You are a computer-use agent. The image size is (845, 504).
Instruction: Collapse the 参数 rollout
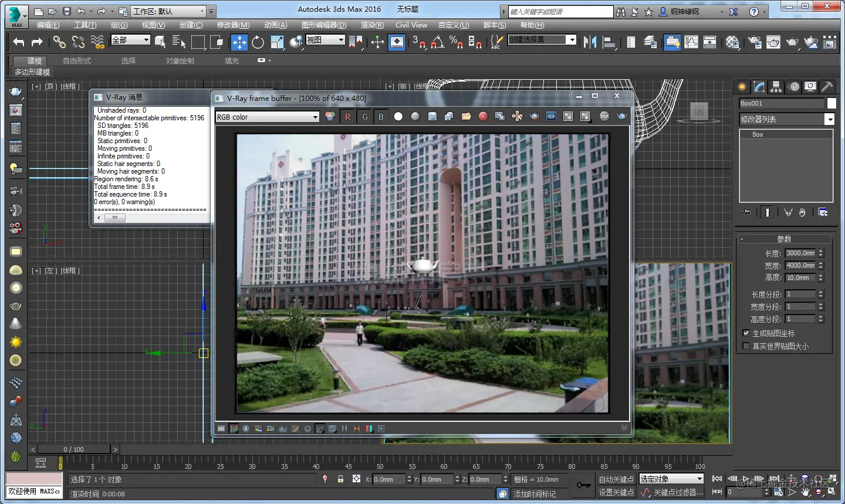784,239
